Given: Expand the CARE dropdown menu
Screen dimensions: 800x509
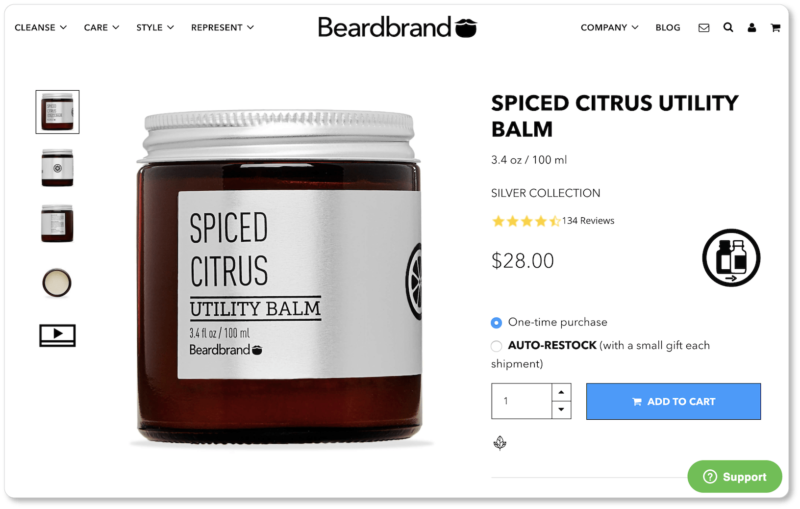Looking at the screenshot, I should (102, 28).
